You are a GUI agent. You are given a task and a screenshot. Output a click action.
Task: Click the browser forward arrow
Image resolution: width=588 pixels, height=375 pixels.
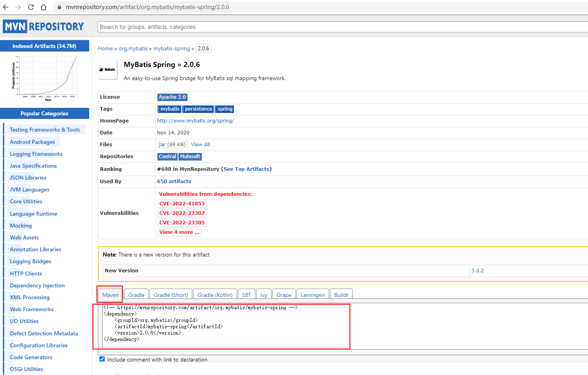(18, 7)
